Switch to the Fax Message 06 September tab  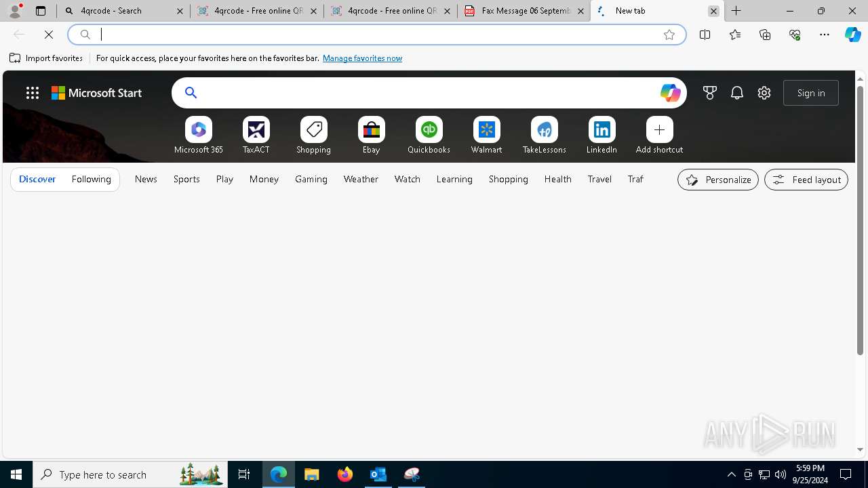pyautogui.click(x=524, y=11)
